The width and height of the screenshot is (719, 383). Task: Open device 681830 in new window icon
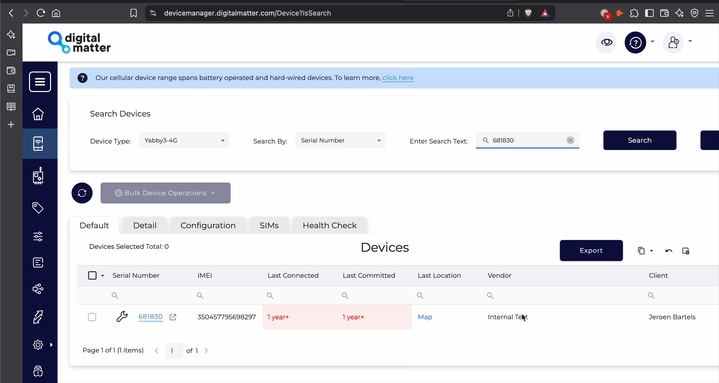(173, 317)
